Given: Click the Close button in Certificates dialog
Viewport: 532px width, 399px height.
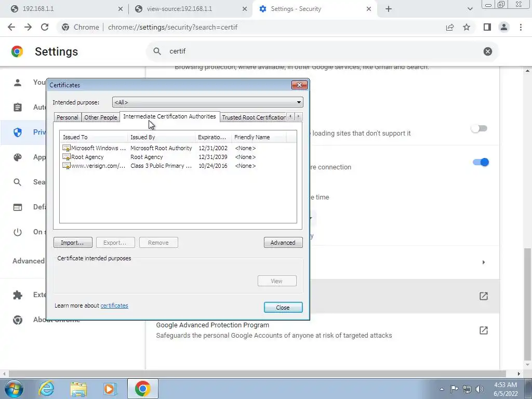Looking at the screenshot, I should (283, 308).
